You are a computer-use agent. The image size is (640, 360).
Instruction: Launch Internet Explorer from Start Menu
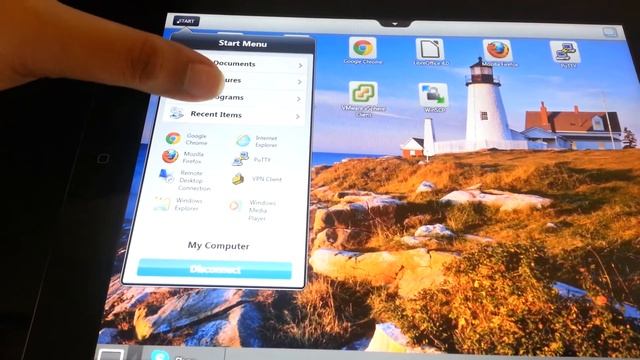257,141
